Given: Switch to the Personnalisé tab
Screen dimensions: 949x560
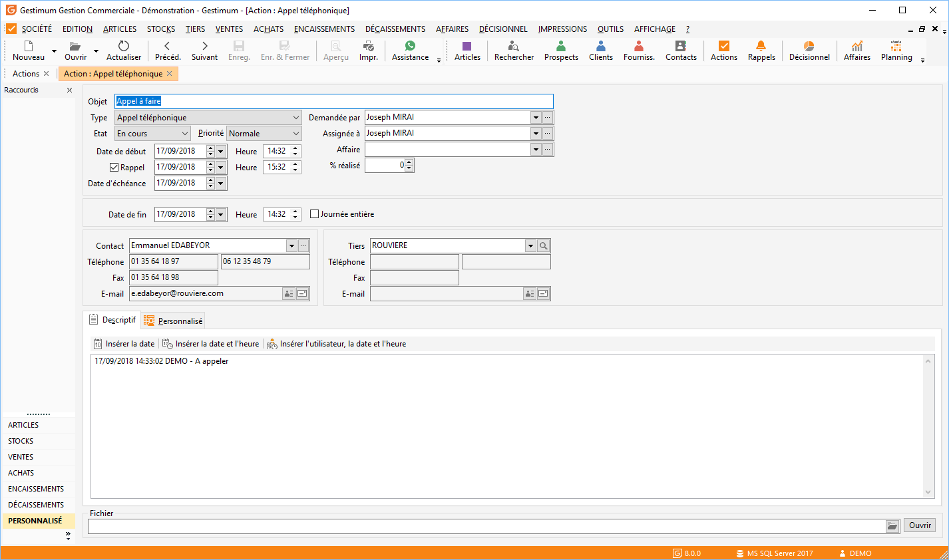Looking at the screenshot, I should pyautogui.click(x=173, y=321).
